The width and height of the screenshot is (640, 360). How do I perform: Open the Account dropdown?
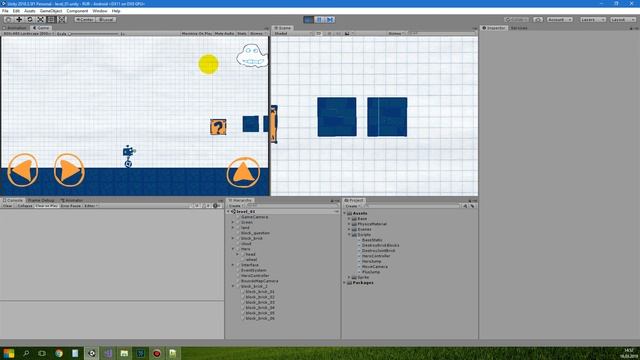559,20
